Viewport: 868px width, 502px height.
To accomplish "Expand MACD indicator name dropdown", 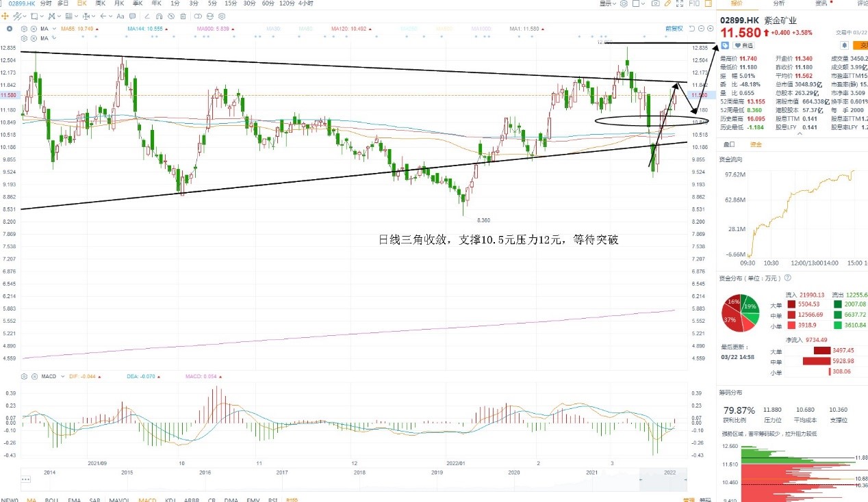I will 63,376.
